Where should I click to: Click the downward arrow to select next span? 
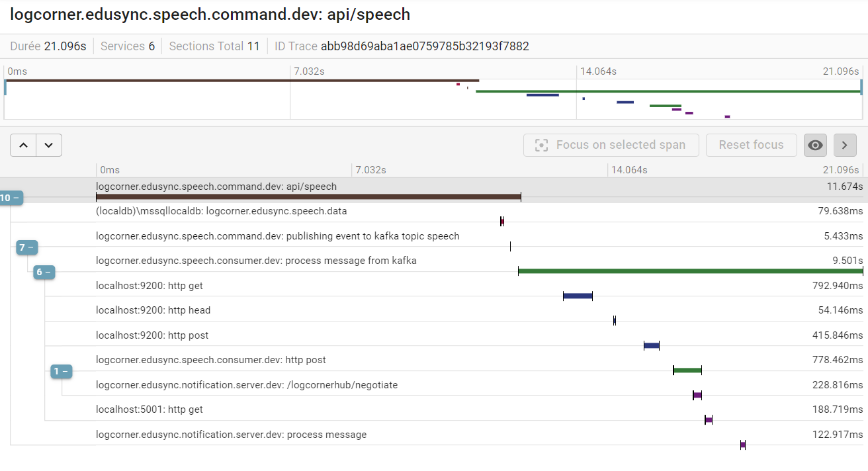[x=47, y=145]
